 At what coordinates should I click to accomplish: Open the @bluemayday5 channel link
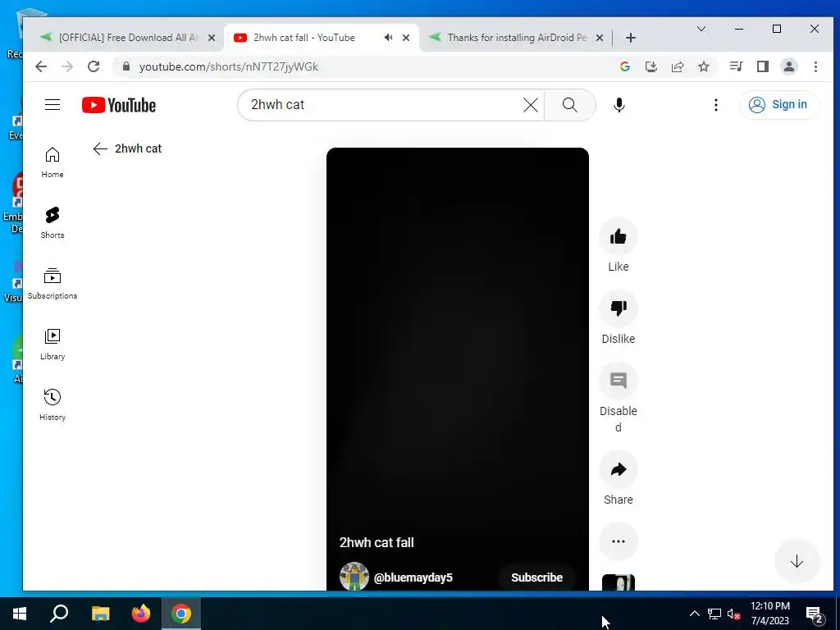(x=413, y=577)
